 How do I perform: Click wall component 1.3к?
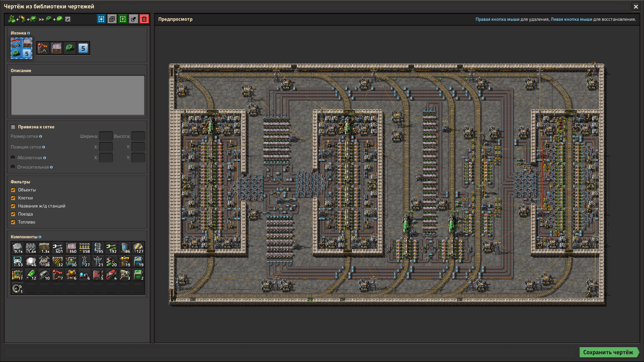pos(44,248)
